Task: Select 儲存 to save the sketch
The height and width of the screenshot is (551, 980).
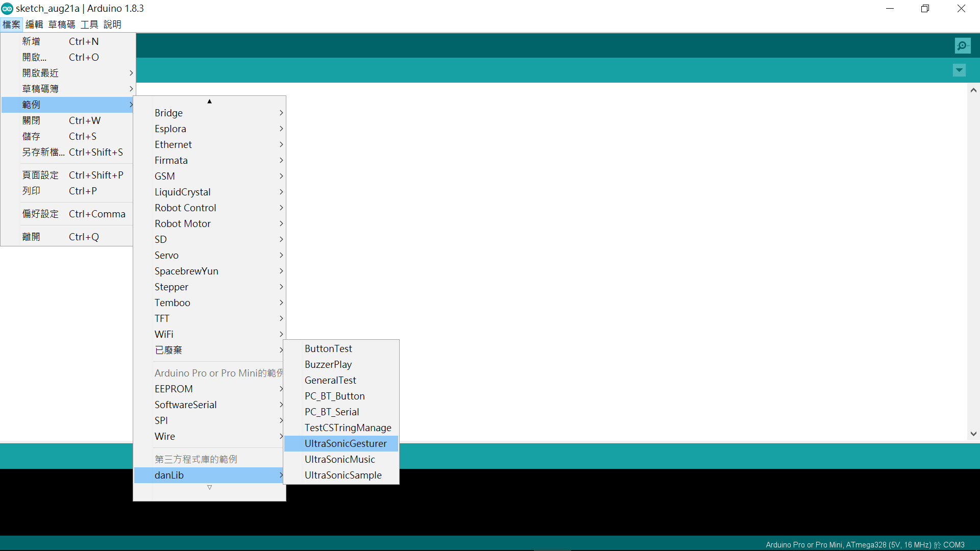Action: 31,136
